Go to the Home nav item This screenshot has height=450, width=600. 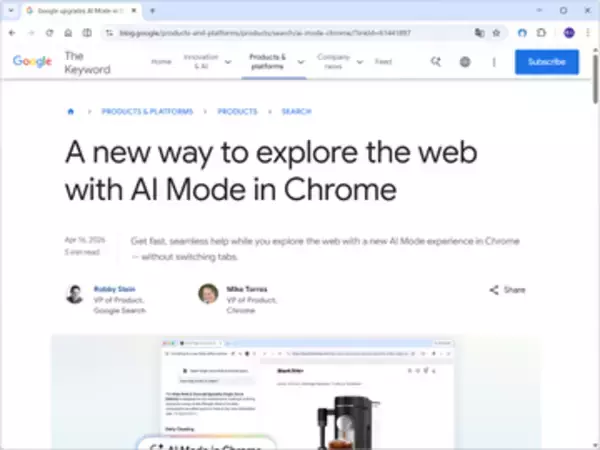click(x=161, y=62)
